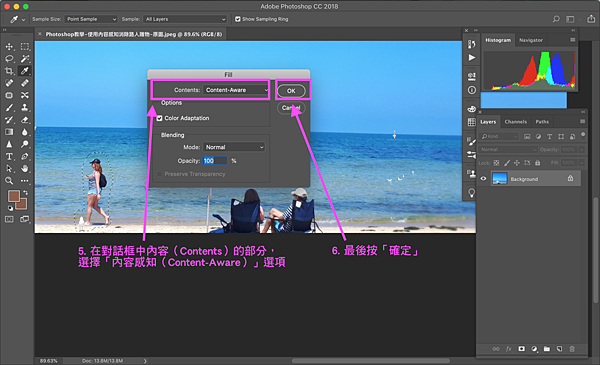600x365 pixels.
Task: Toggle lock all padlock in Layers panel
Action: [x=538, y=163]
